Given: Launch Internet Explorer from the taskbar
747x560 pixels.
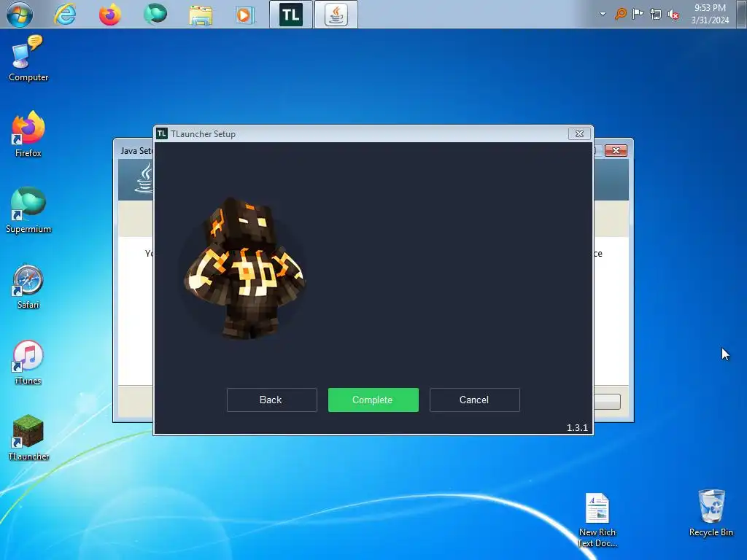Looking at the screenshot, I should click(x=65, y=15).
